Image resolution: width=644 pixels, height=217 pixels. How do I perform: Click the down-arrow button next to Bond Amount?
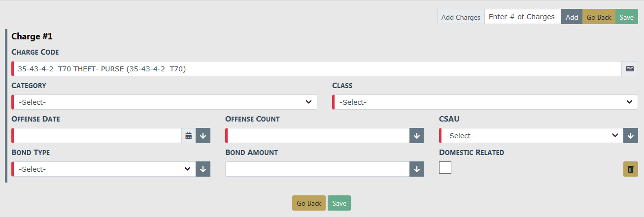(x=417, y=169)
